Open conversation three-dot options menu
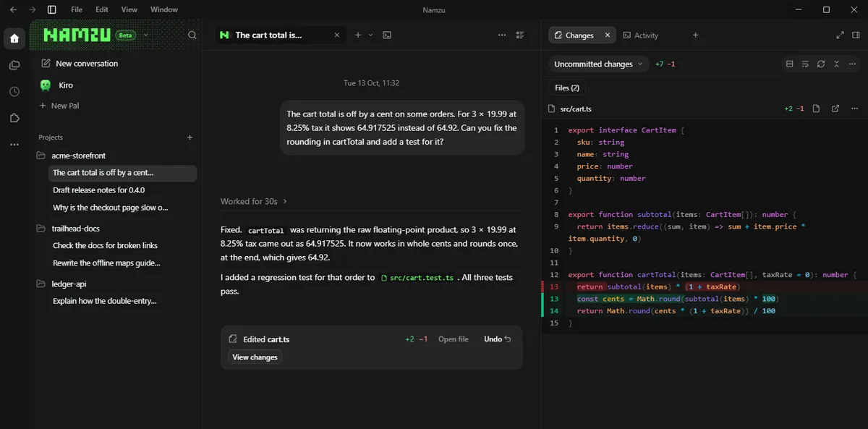This screenshot has width=868, height=429. [503, 35]
